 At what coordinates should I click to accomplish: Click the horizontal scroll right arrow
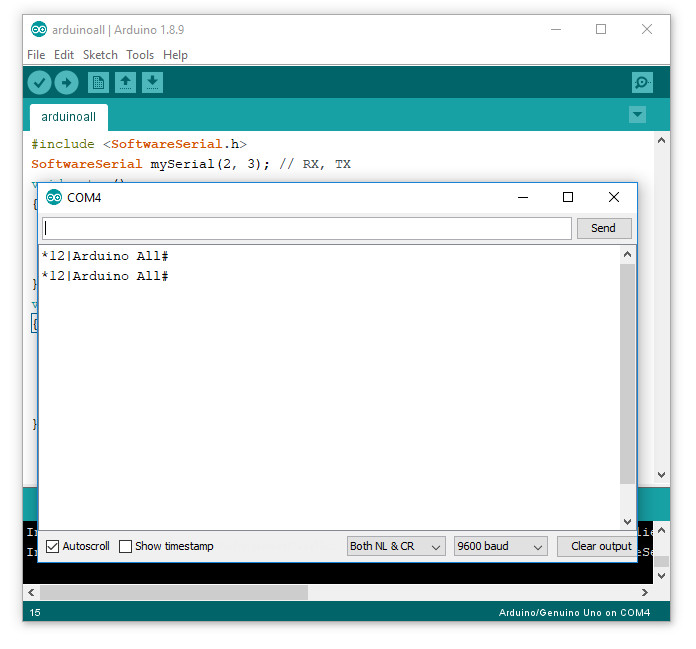[645, 593]
